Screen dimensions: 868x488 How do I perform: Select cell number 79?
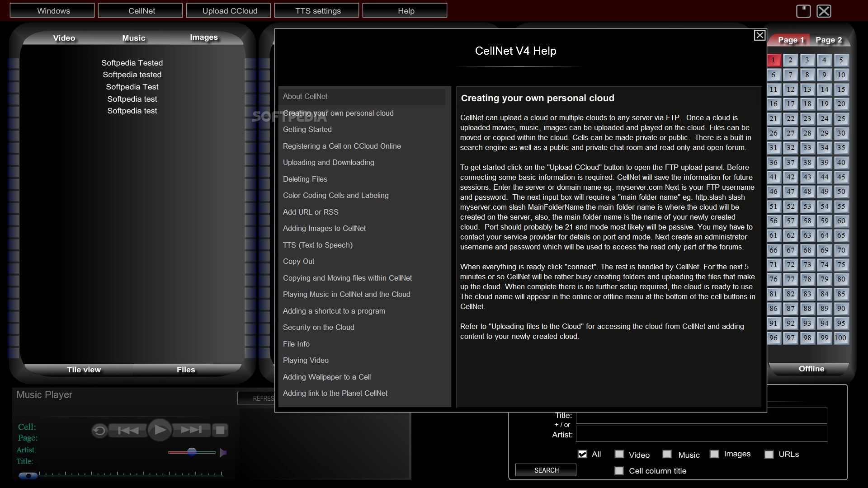(824, 279)
